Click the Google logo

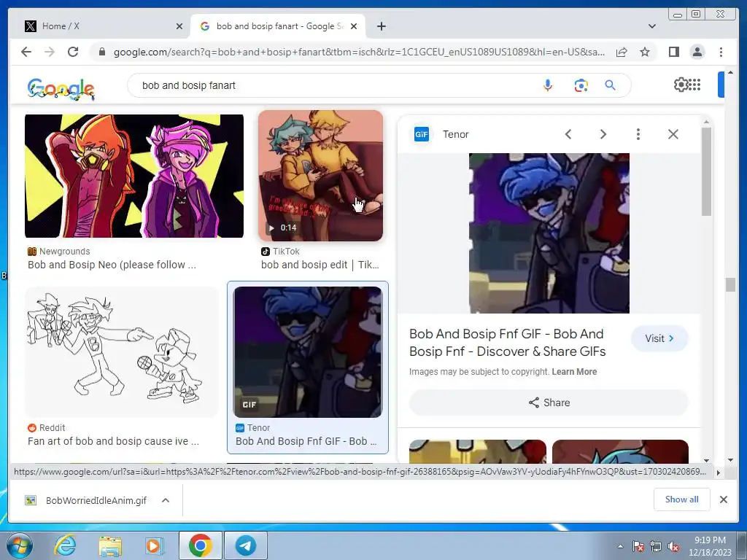(x=61, y=88)
